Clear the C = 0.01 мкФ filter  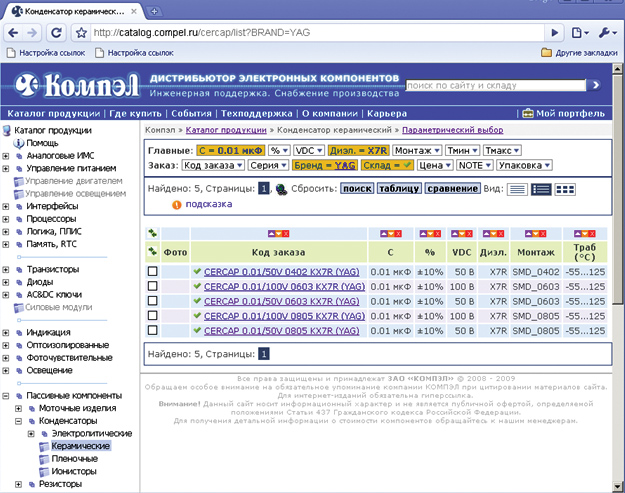tap(230, 151)
